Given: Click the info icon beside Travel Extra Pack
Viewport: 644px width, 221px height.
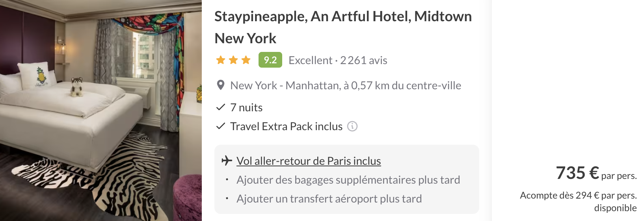Looking at the screenshot, I should [352, 126].
